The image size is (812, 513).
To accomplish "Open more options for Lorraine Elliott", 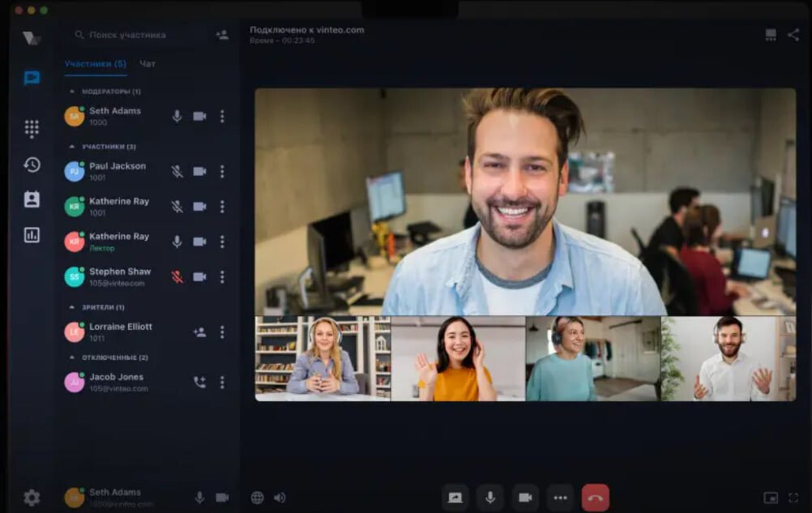I will pyautogui.click(x=222, y=332).
